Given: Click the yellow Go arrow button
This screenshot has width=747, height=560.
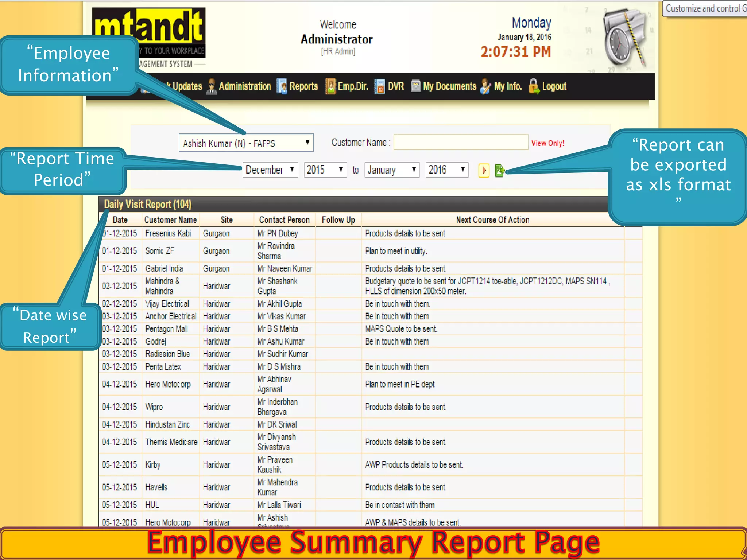Looking at the screenshot, I should pyautogui.click(x=484, y=170).
